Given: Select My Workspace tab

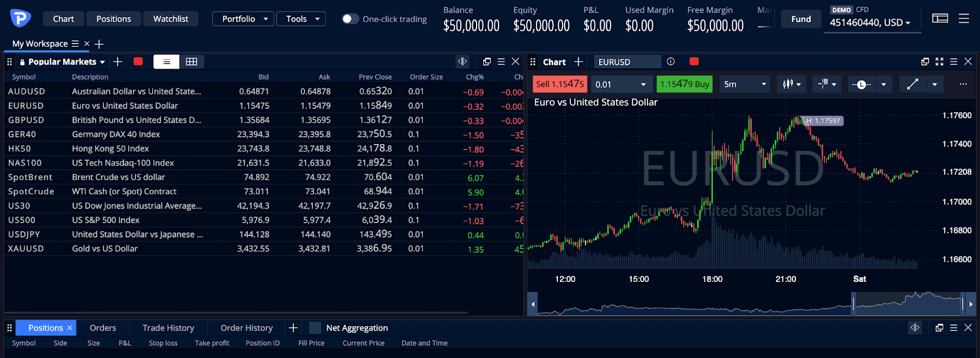Looking at the screenshot, I should point(40,44).
